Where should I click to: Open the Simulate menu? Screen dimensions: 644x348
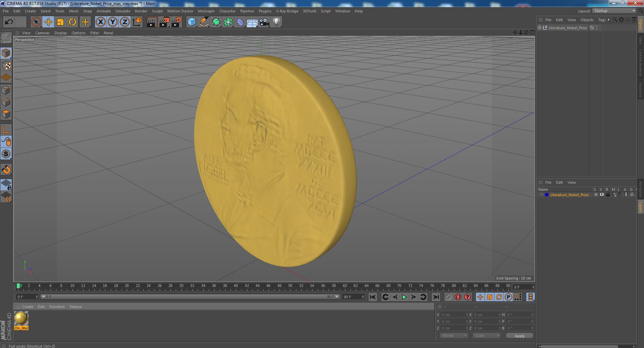[x=123, y=11]
